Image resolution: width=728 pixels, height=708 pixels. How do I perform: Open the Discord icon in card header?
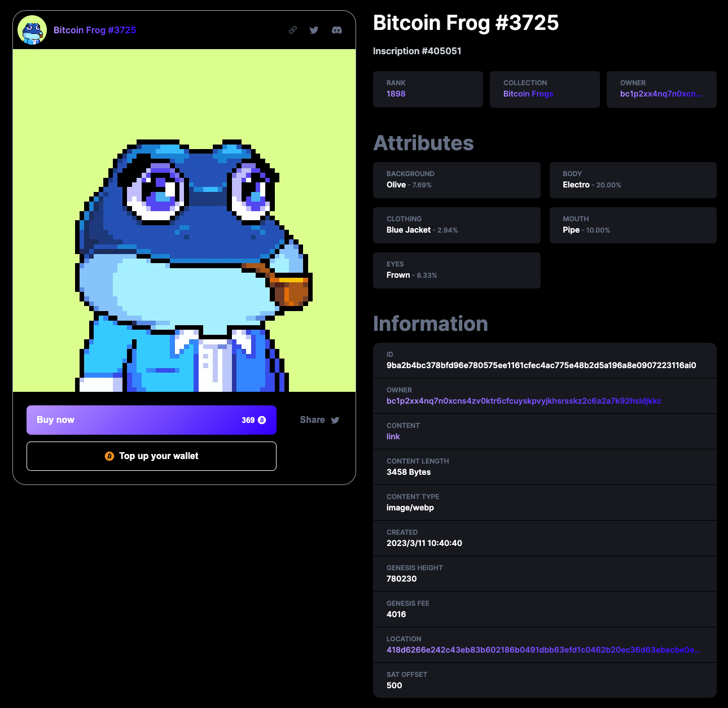point(337,30)
